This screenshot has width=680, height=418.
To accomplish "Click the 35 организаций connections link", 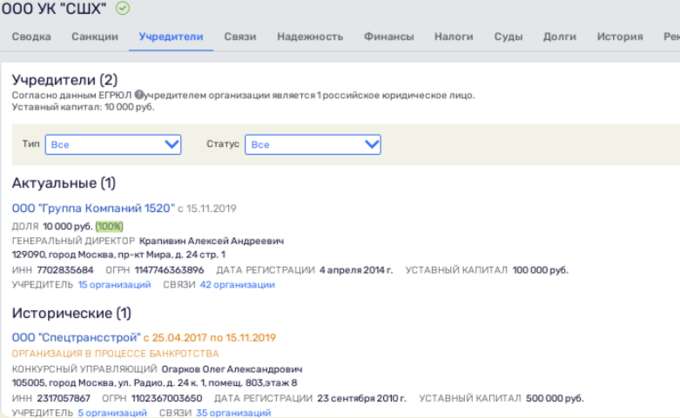I will [233, 412].
